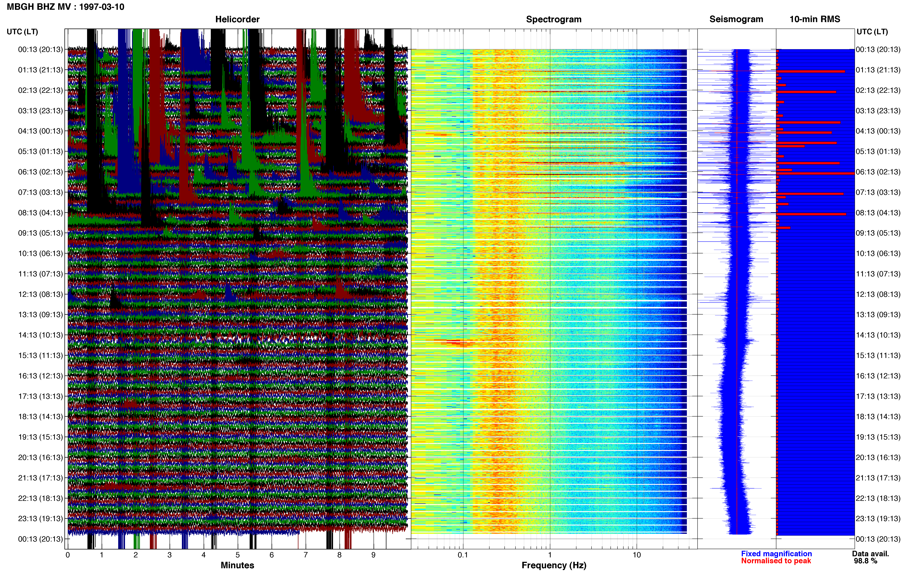Image resolution: width=924 pixels, height=578 pixels.
Task: Click the longest red RMS bar near 06:13
Action: point(816,174)
